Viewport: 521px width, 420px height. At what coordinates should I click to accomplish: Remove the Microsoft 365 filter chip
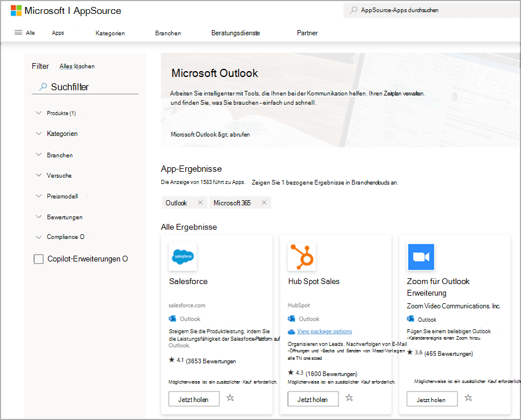(264, 202)
